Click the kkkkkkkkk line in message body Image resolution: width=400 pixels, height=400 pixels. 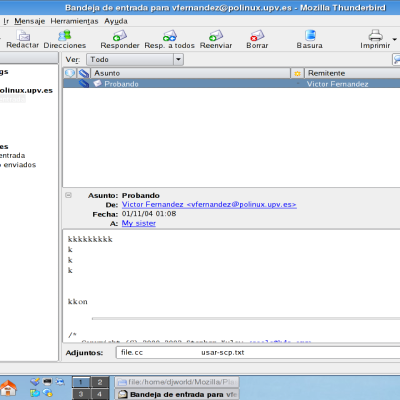point(90,239)
